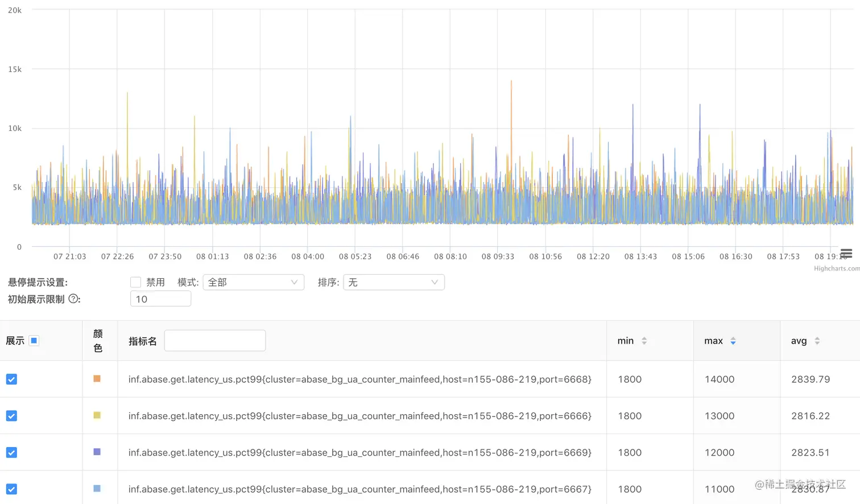This screenshot has height=504, width=860.
Task: Sort by the avg column arrows
Action: (817, 341)
